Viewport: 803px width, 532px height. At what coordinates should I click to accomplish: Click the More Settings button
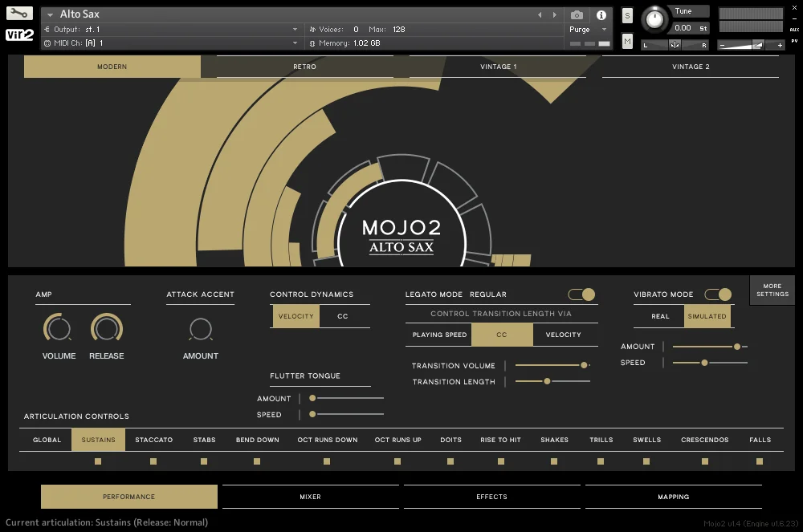pos(772,290)
